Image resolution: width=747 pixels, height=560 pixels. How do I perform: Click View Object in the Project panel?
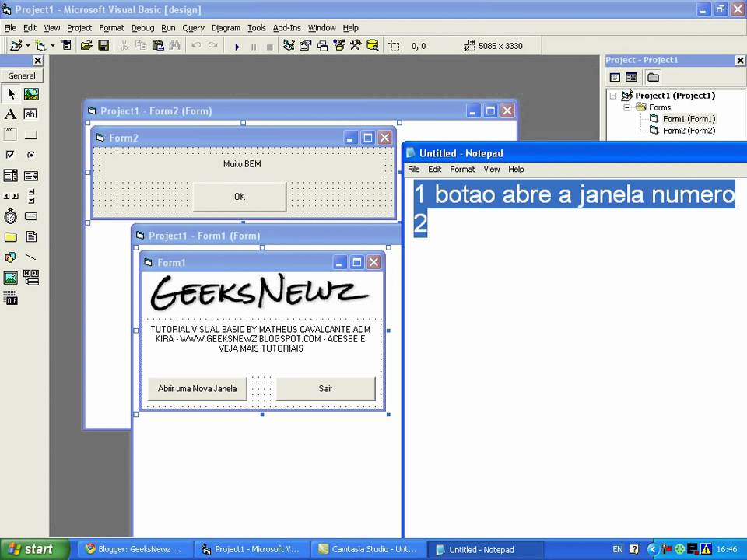[631, 77]
